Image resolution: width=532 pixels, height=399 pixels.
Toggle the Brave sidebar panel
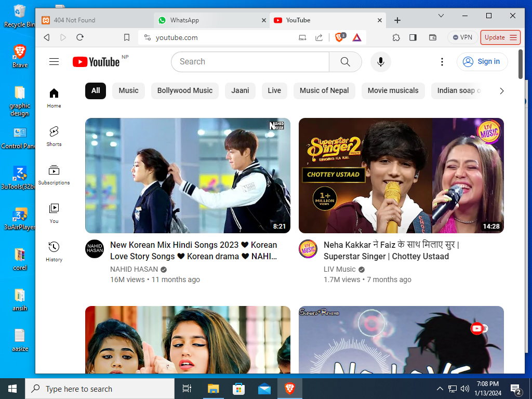click(x=413, y=37)
